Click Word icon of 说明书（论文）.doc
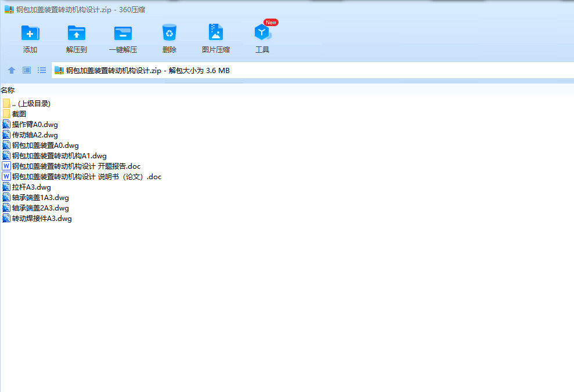Image resolution: width=574 pixels, height=392 pixels. click(x=6, y=177)
